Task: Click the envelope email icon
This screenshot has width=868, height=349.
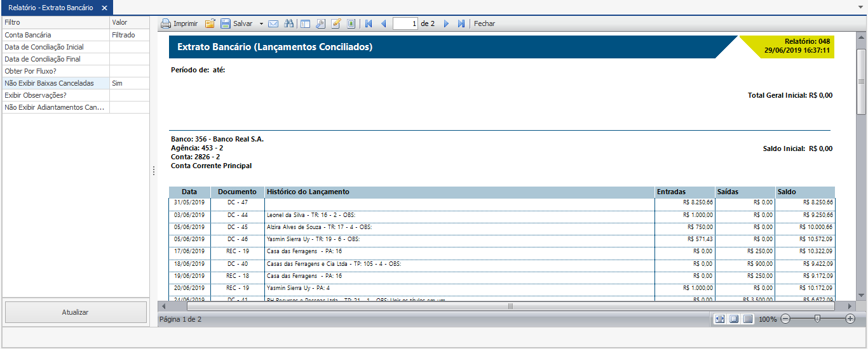Action: [273, 24]
